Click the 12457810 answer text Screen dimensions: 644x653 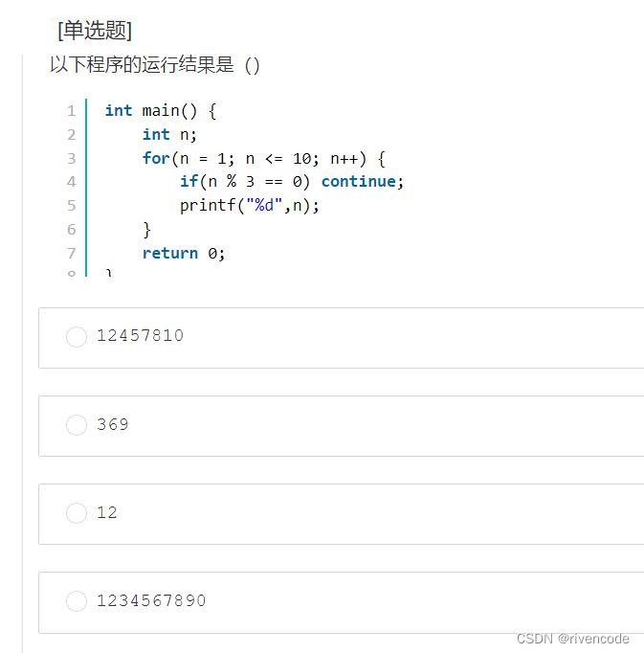141,336
